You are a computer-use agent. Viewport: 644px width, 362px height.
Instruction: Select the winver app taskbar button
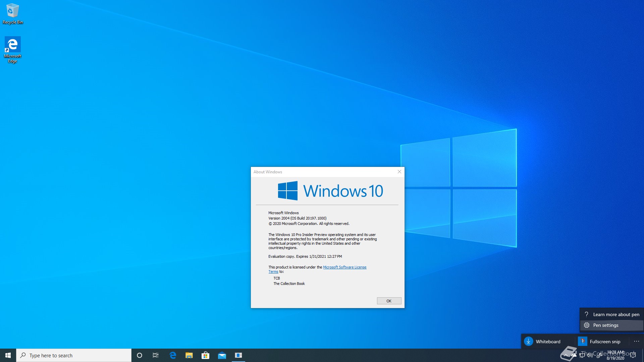point(238,355)
